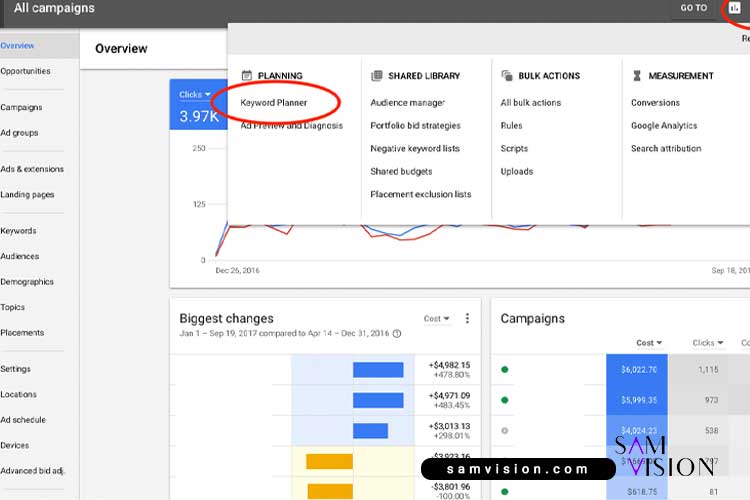750x500 pixels.
Task: Select Uploads under Bulk Actions
Action: click(x=517, y=171)
